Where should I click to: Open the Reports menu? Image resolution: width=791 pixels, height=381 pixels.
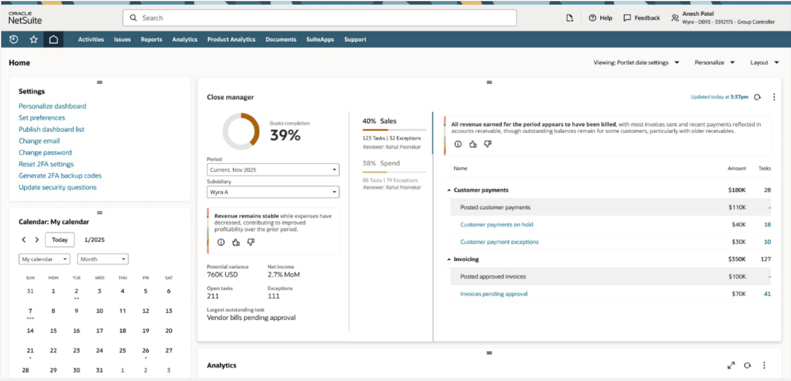(151, 39)
